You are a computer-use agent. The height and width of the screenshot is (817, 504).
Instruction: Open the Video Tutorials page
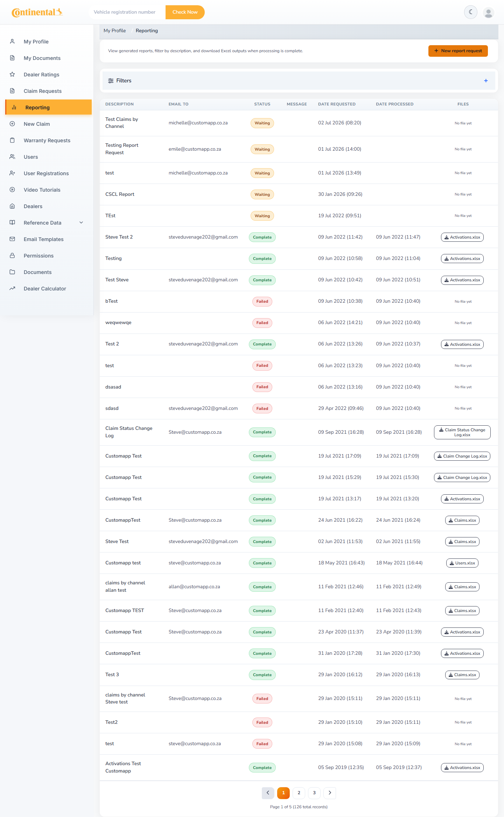[x=49, y=190]
